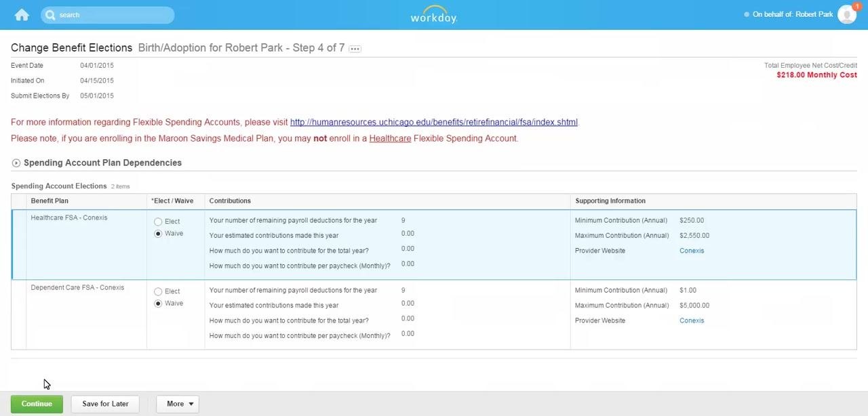Click the $250.00 minimum contribution value
The width and height of the screenshot is (868, 416).
point(692,220)
